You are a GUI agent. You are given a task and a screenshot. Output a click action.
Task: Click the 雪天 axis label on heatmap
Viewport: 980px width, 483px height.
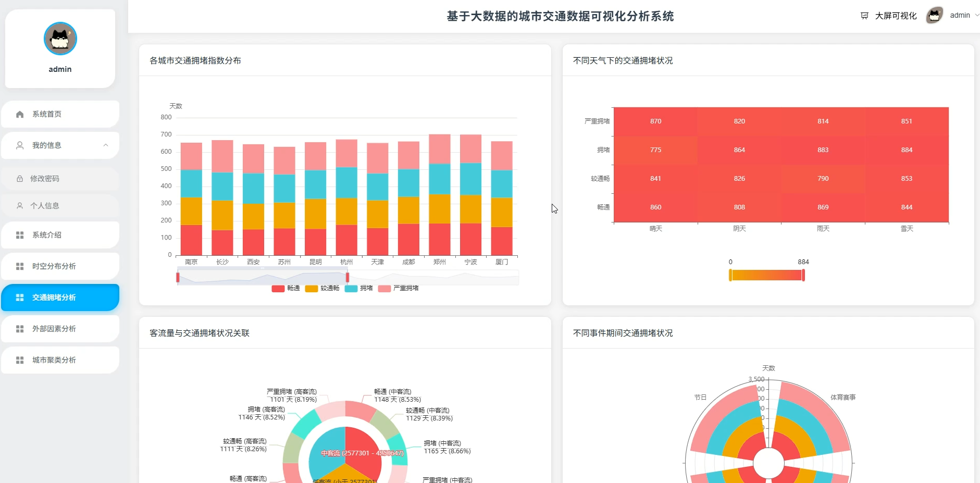907,229
